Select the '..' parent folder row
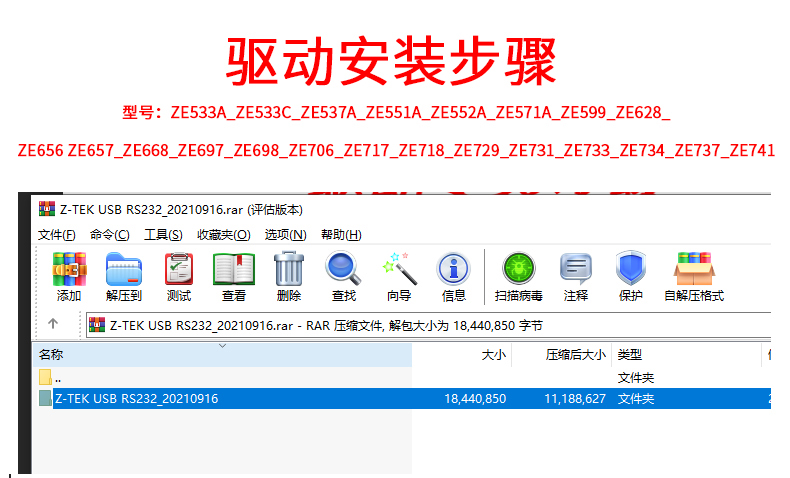This screenshot has width=790, height=478. 405,378
